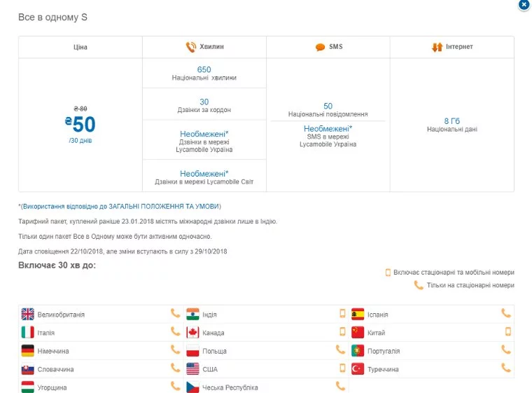Click the Включає 30 хв до heading

pos(57,266)
